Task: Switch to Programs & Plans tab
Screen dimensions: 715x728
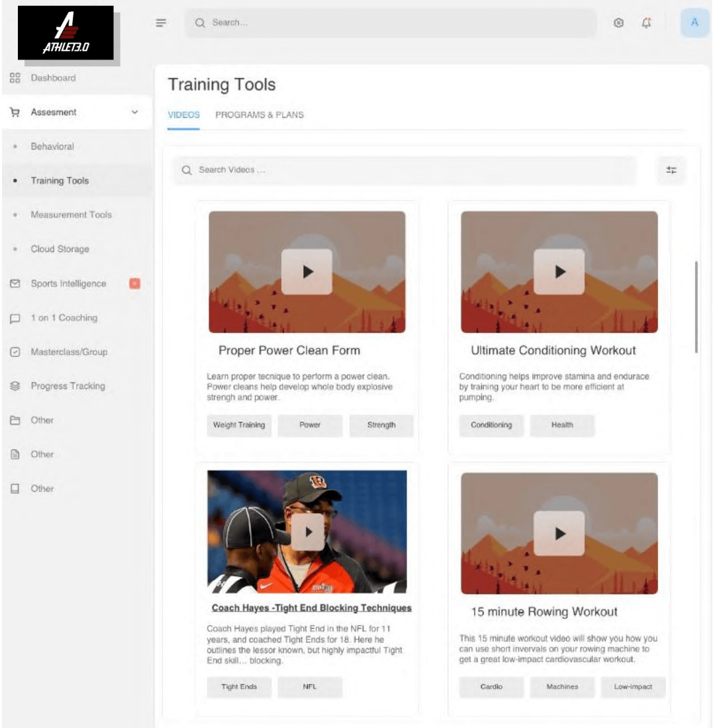Action: [x=260, y=114]
